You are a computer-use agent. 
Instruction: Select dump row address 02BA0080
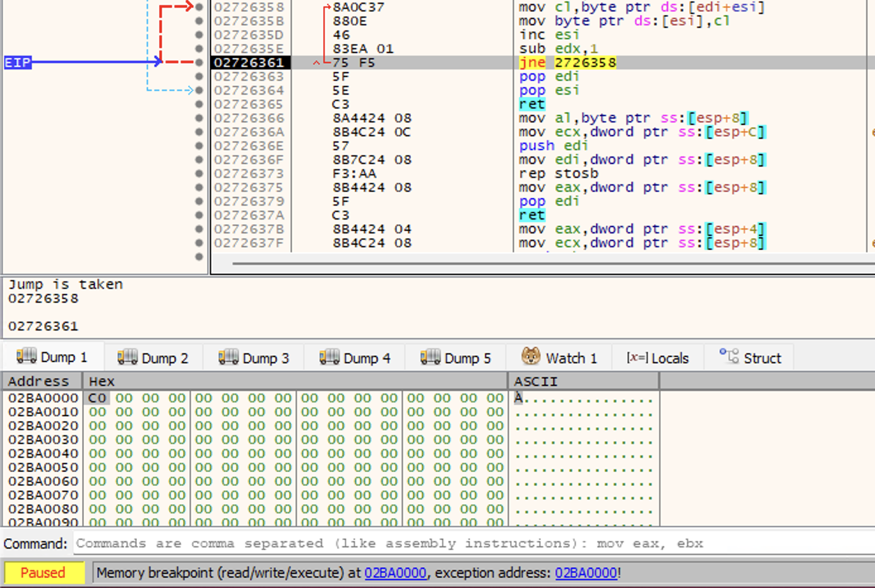43,509
